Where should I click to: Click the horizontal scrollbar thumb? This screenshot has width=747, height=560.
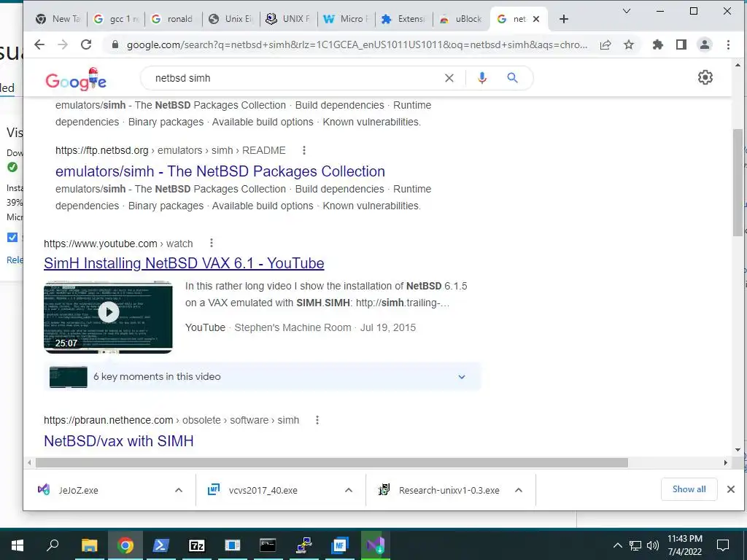332,462
